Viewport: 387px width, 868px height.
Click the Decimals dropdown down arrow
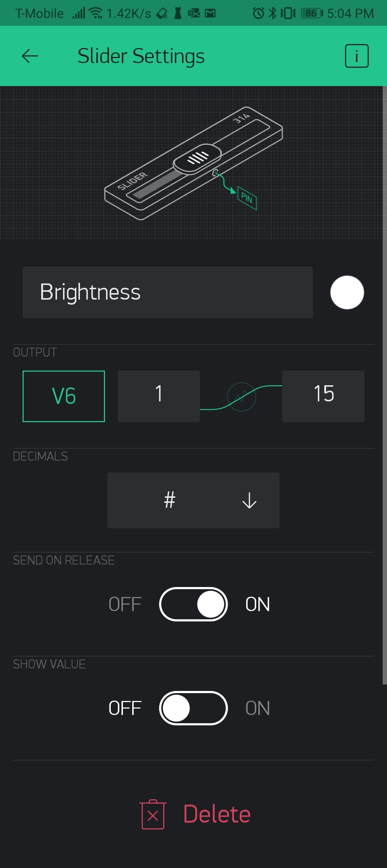[249, 500]
